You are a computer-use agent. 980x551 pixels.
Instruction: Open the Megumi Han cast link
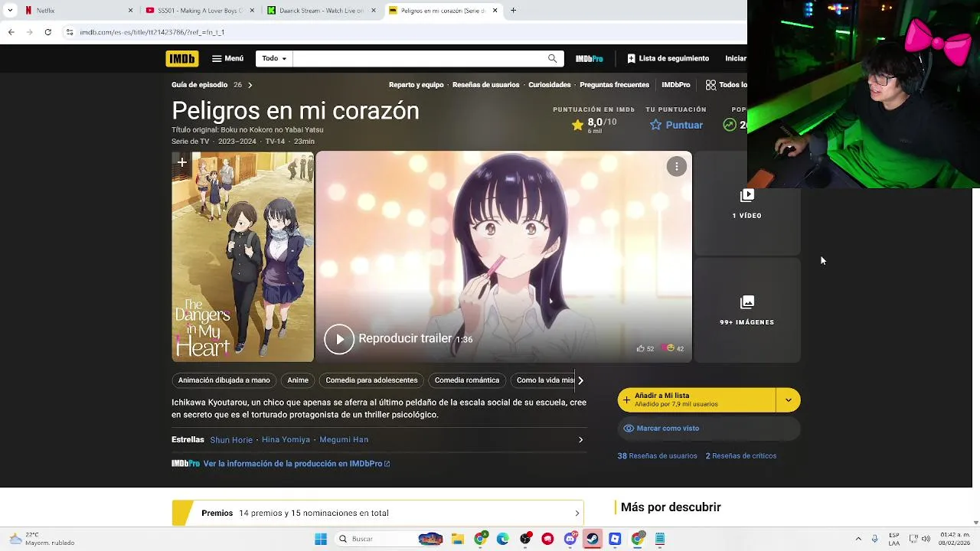click(344, 440)
